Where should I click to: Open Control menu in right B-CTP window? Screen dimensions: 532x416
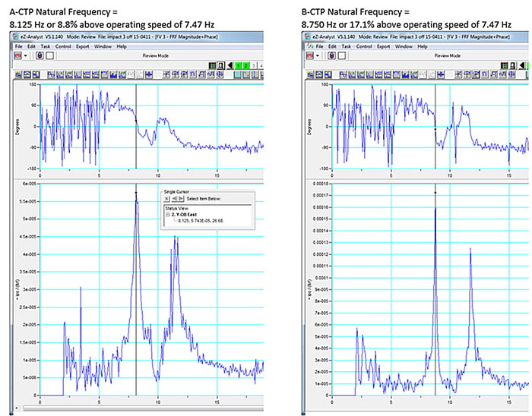[x=364, y=46]
